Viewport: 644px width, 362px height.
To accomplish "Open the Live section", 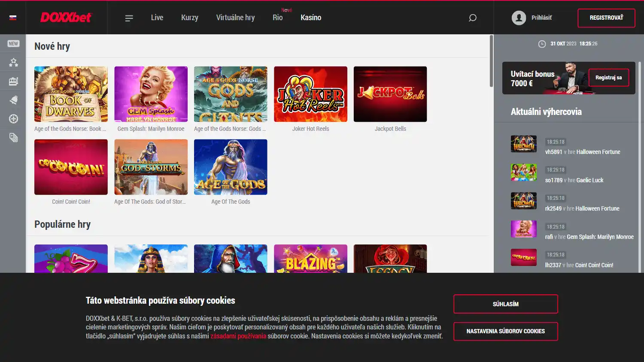I will pyautogui.click(x=157, y=18).
